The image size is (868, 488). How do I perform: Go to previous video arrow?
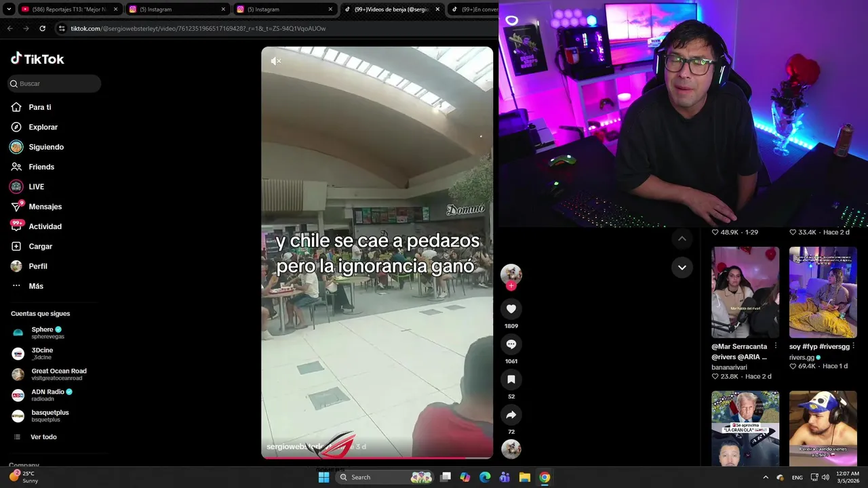point(682,239)
